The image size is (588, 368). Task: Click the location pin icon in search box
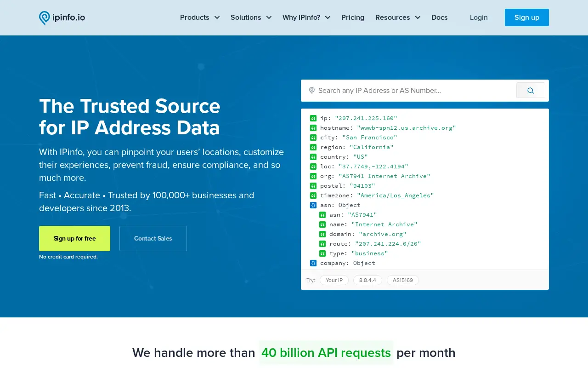[x=312, y=91]
